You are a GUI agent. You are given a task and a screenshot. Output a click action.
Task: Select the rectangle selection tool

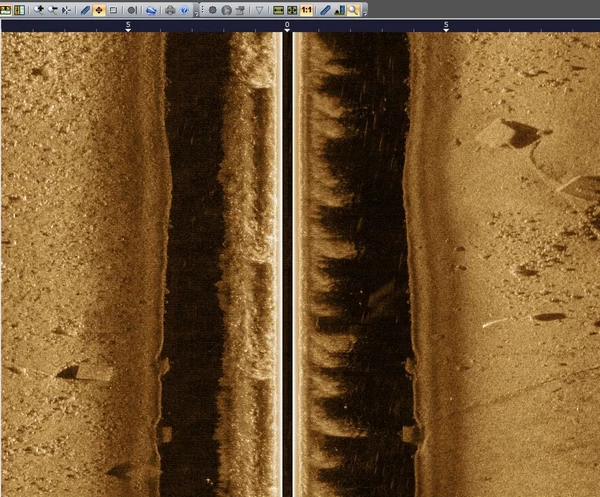tap(113, 10)
